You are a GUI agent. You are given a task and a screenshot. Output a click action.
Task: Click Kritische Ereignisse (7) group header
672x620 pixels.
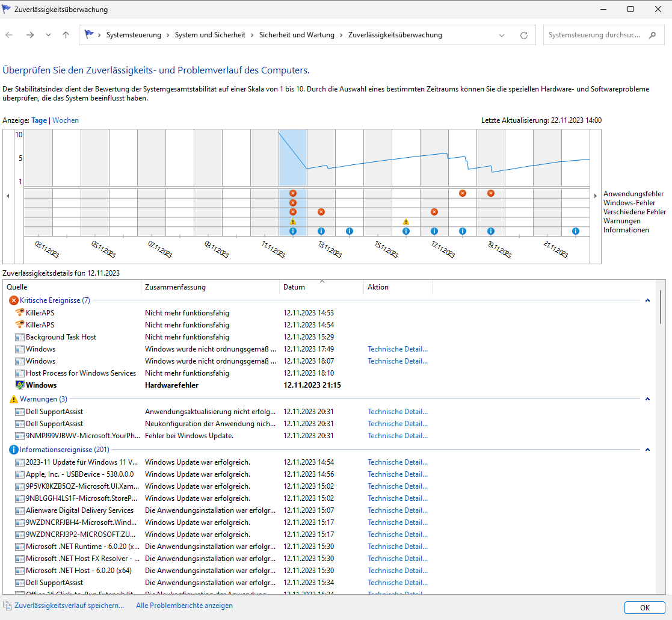pyautogui.click(x=55, y=300)
